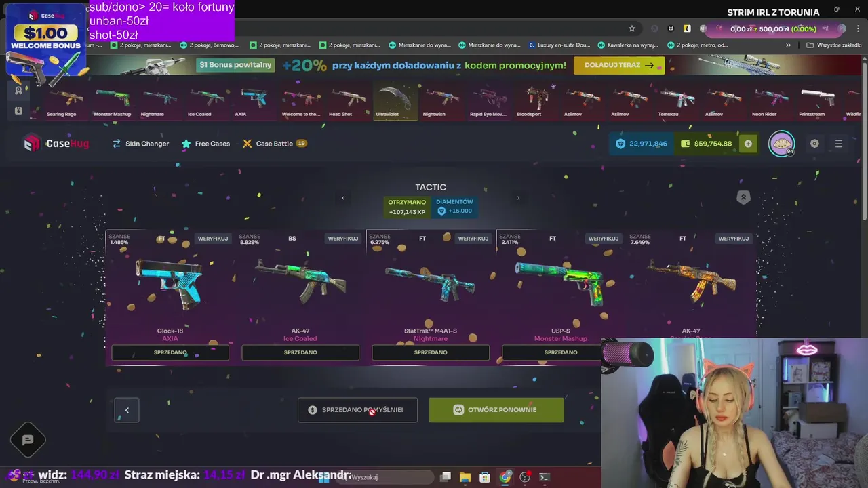Click WERYFIKUJ on the Glock-18 AXIA card

point(213,239)
